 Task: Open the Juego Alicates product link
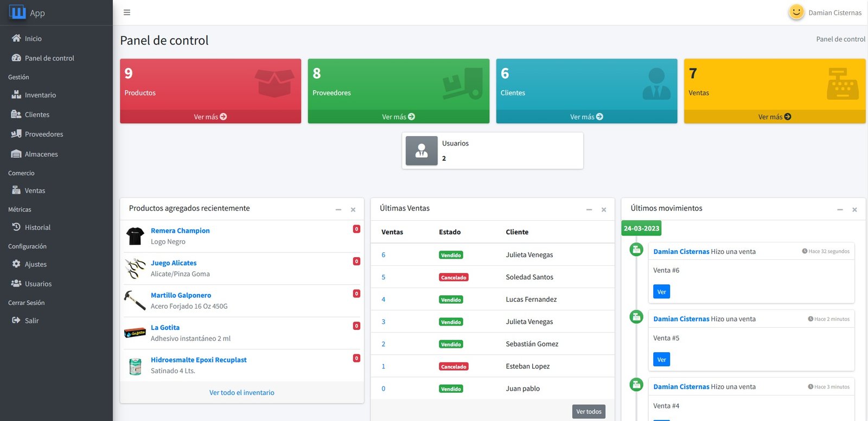click(174, 263)
